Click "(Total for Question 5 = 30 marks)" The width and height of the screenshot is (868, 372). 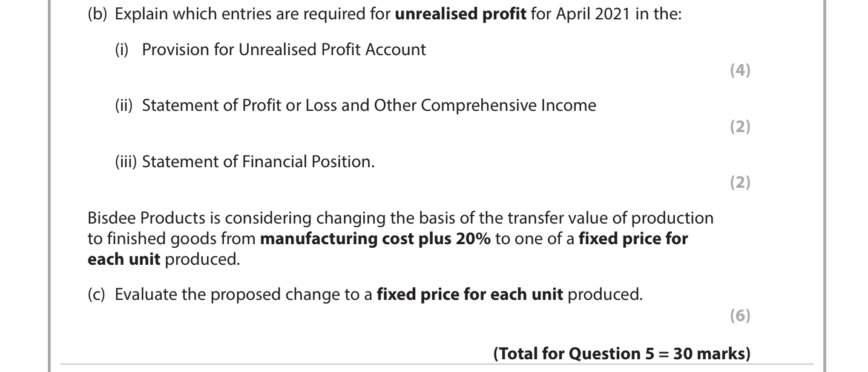(622, 353)
